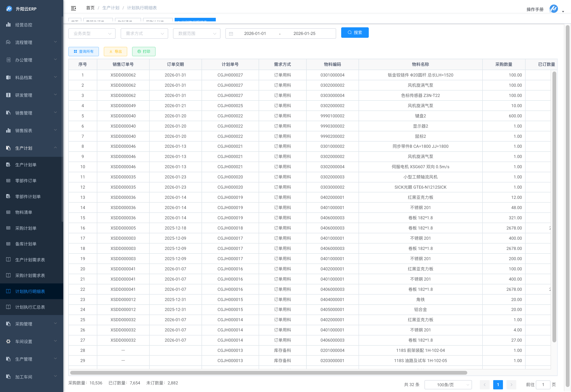Image resolution: width=571 pixels, height=392 pixels.
Task: Change the 100条/页 page size selector
Action: pos(448,384)
